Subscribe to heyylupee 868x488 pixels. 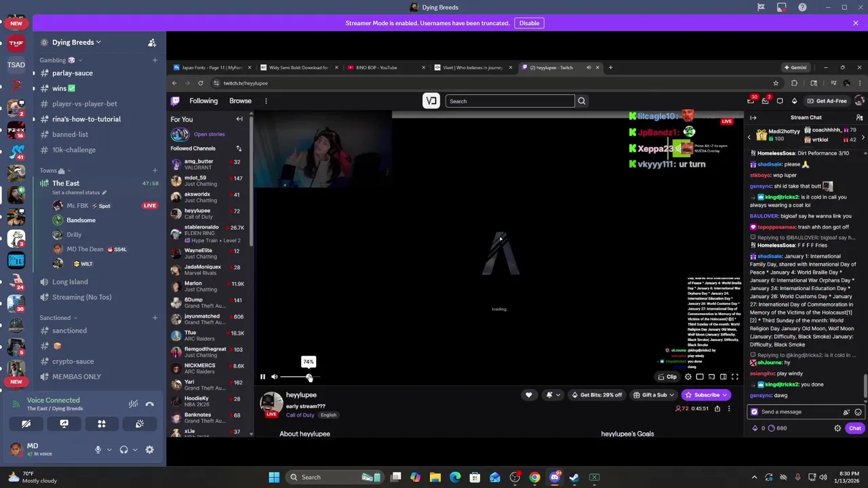(706, 395)
